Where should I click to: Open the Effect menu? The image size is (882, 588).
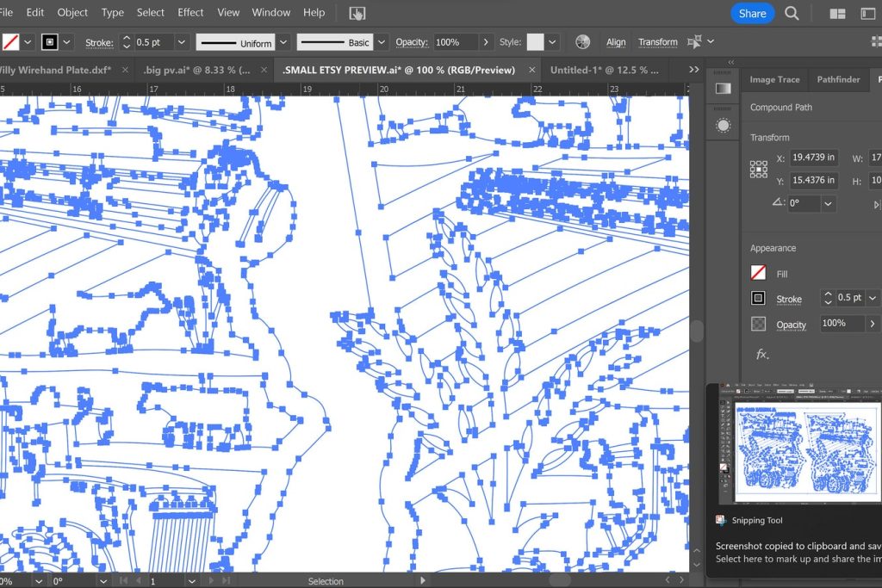point(190,12)
